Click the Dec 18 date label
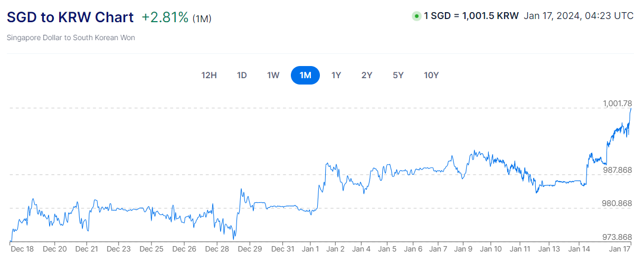This screenshot has width=644, height=261. coord(23,248)
